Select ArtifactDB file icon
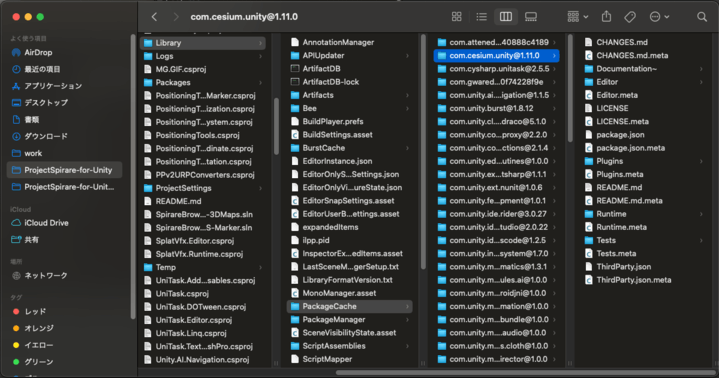 [295, 69]
